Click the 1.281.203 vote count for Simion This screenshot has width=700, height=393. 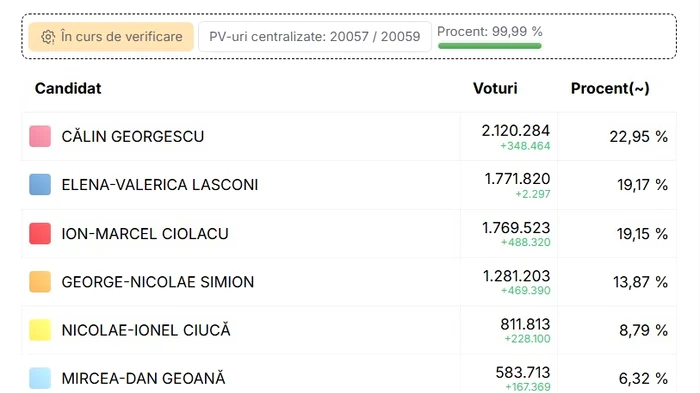(x=517, y=276)
